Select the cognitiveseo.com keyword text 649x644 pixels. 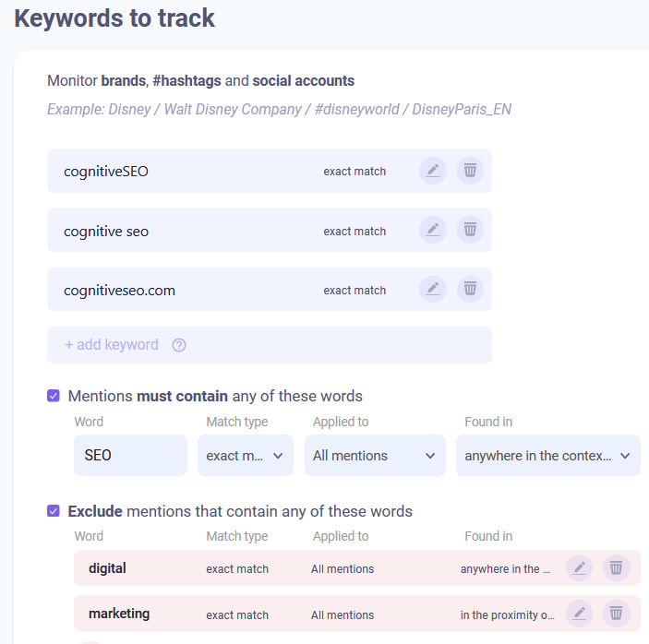point(119,291)
